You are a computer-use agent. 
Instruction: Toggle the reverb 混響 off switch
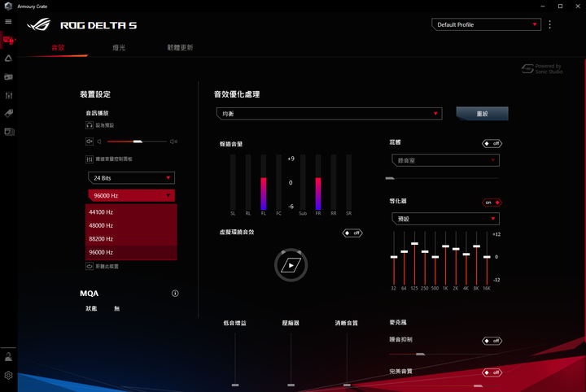coord(492,143)
